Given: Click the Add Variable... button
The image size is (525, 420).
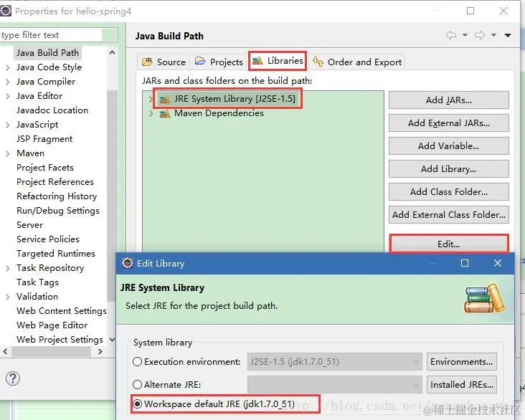Looking at the screenshot, I should tap(449, 146).
